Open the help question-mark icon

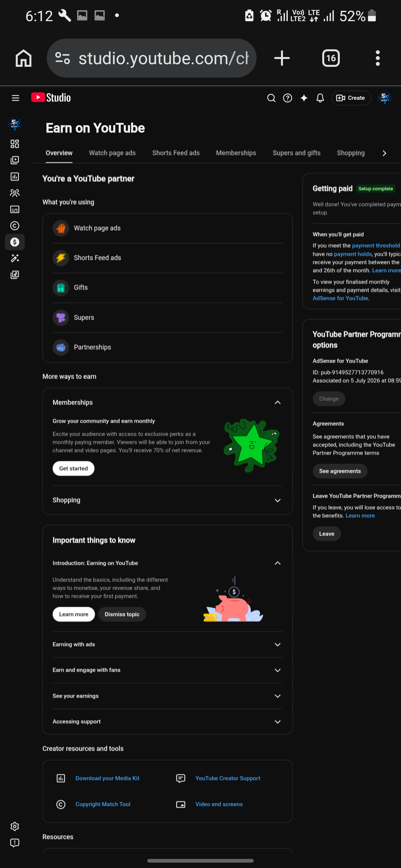coord(287,98)
